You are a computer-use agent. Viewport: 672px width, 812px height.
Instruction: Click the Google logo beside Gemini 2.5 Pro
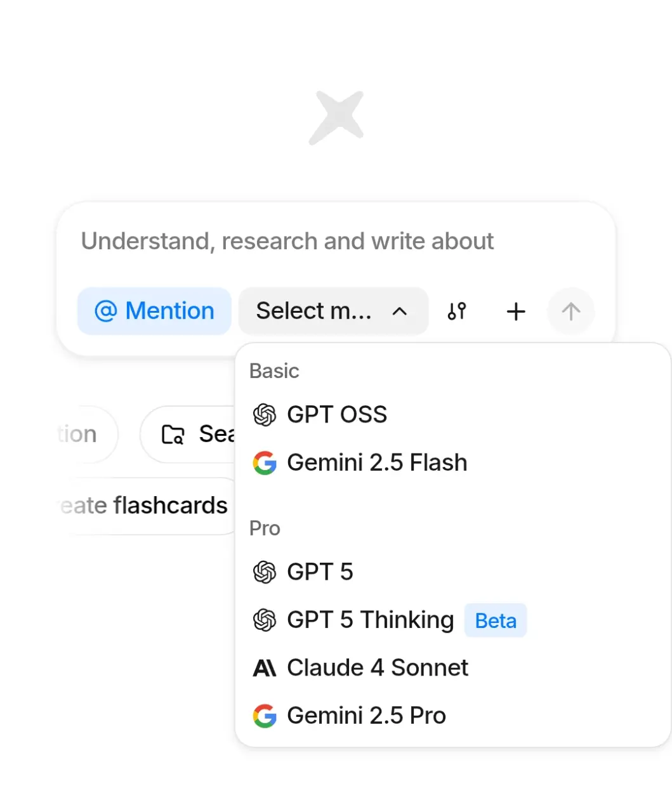tap(265, 716)
